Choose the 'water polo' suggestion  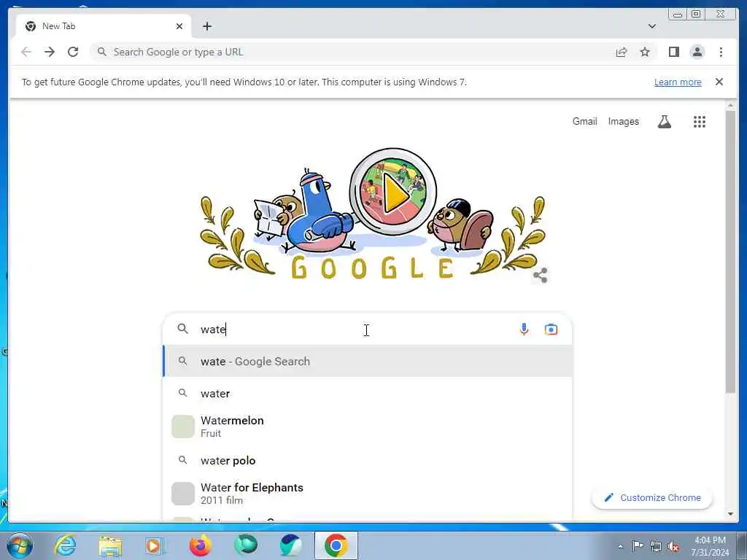click(x=368, y=461)
